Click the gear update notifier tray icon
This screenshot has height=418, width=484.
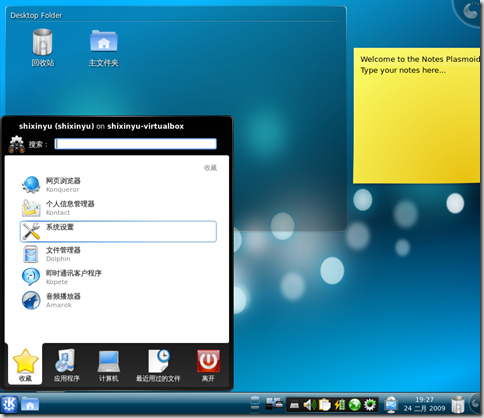[x=370, y=405]
